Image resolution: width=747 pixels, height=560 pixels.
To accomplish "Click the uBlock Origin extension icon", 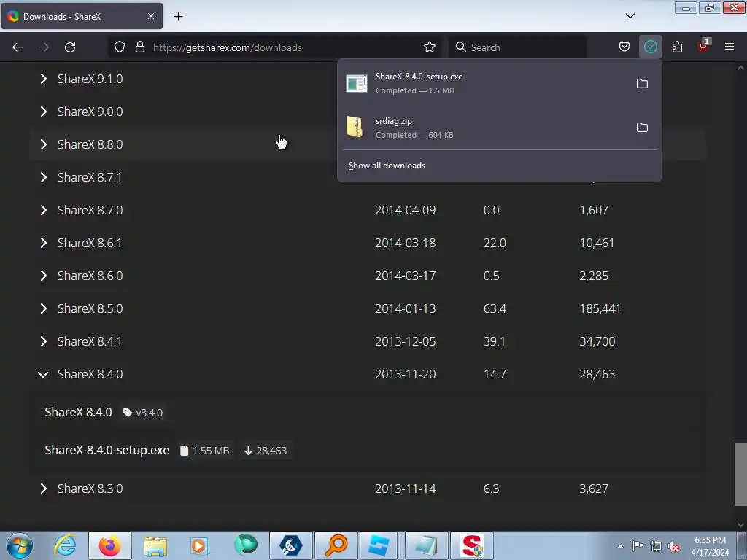I will click(703, 47).
